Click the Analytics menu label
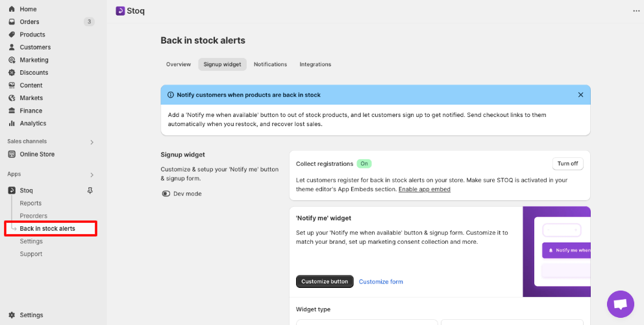The height and width of the screenshot is (325, 644). (33, 123)
